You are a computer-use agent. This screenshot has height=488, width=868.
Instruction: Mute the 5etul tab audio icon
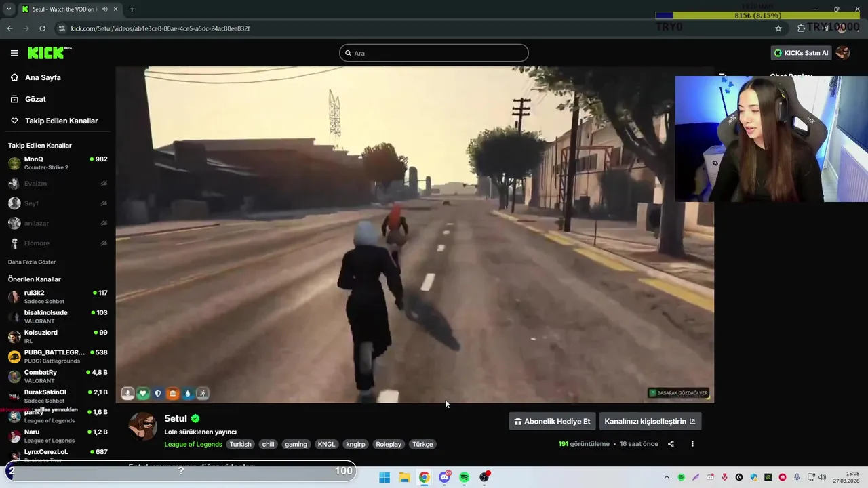pos(104,9)
